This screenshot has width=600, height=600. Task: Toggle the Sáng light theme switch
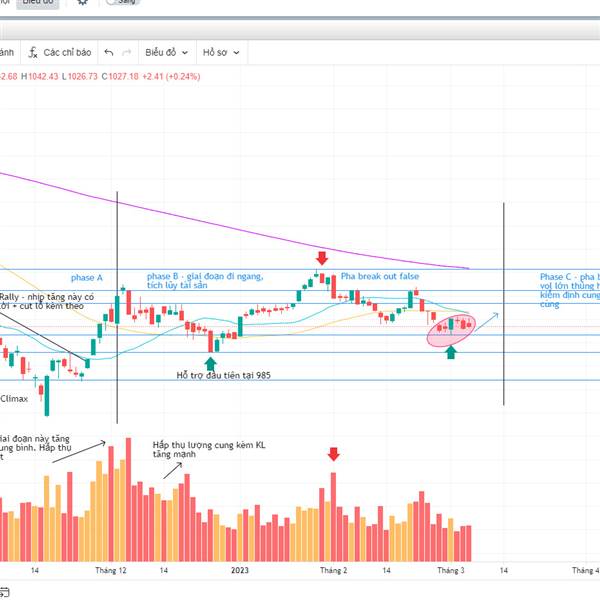[123, 2]
